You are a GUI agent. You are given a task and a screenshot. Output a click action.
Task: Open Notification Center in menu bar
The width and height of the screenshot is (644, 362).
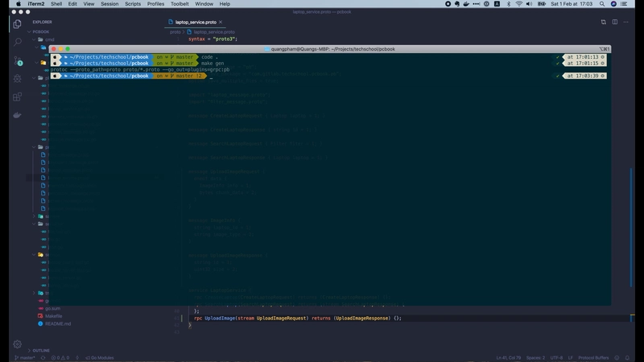click(625, 4)
